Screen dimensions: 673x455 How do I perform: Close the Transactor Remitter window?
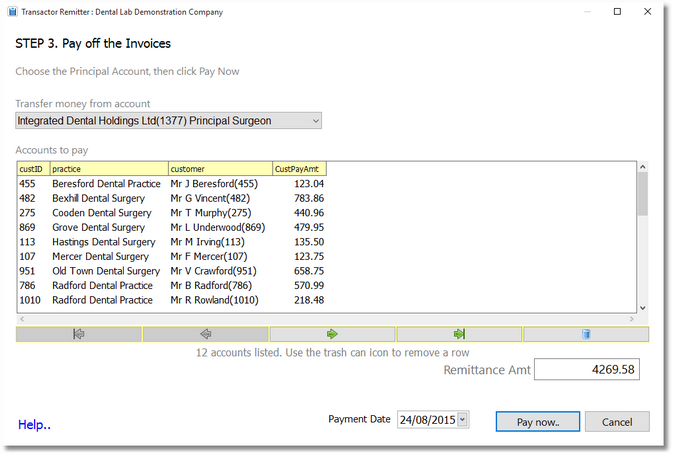[x=648, y=12]
